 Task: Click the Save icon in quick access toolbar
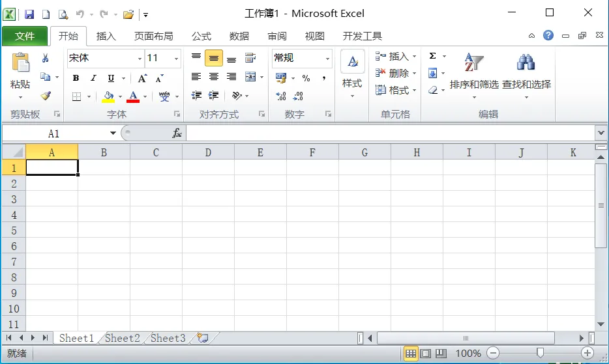point(29,14)
